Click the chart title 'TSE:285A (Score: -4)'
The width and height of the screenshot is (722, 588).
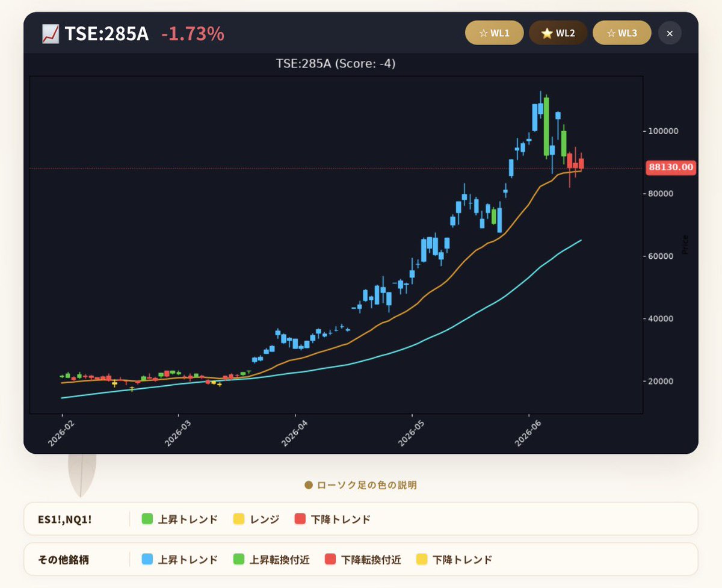336,64
